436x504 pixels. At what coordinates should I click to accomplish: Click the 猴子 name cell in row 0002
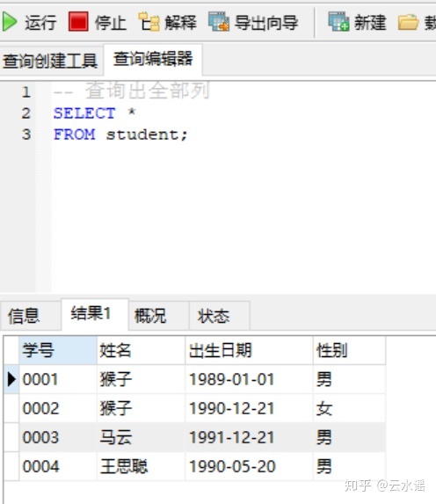tap(141, 408)
